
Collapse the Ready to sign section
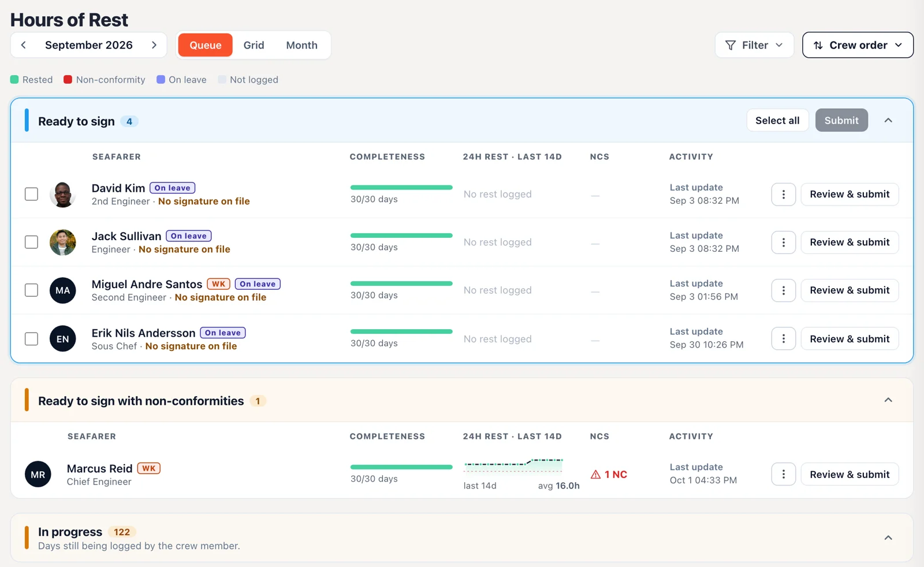click(888, 121)
